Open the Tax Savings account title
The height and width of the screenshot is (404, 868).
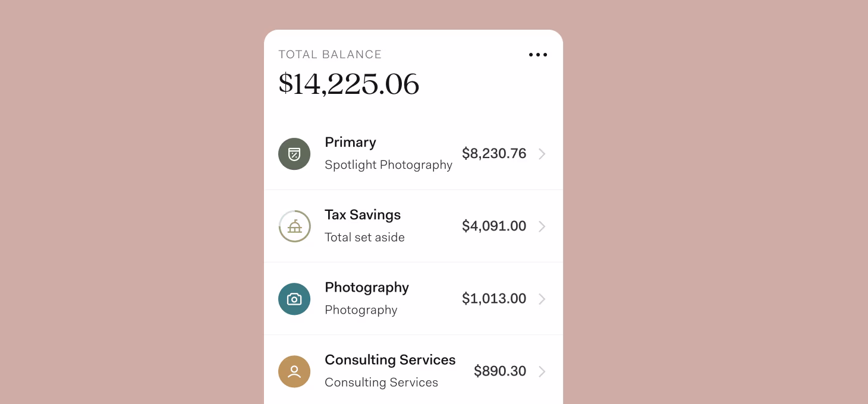[x=363, y=215]
